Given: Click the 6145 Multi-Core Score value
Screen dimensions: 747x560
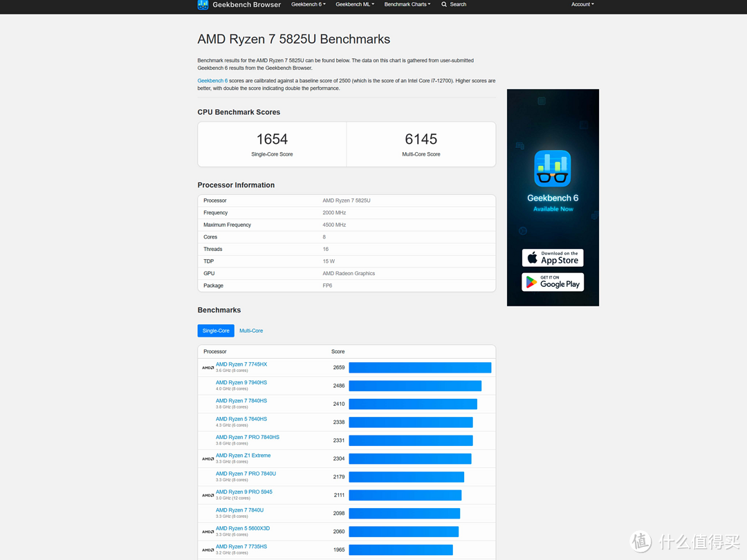Looking at the screenshot, I should click(x=421, y=139).
